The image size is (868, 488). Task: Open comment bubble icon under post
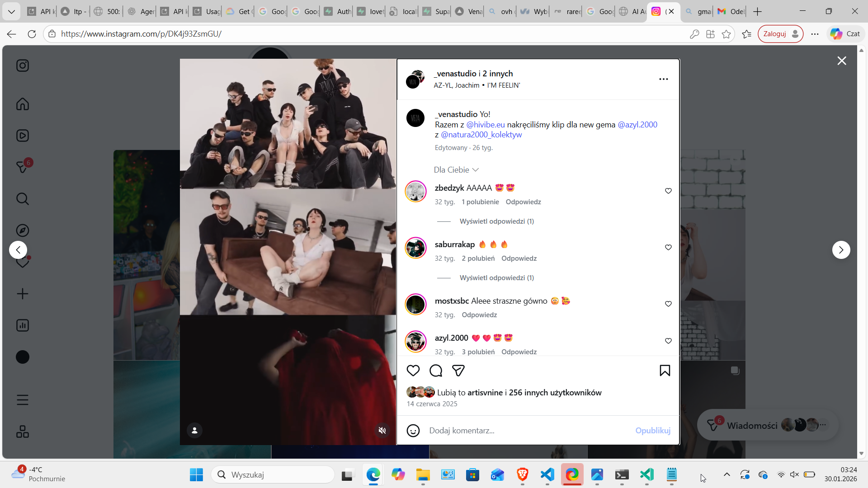coord(435,371)
